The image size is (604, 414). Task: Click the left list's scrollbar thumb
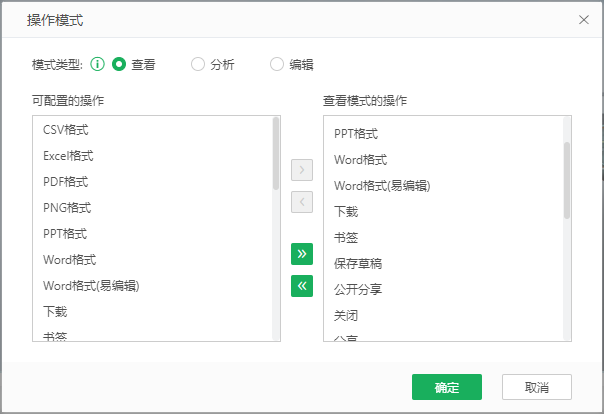coord(276,153)
